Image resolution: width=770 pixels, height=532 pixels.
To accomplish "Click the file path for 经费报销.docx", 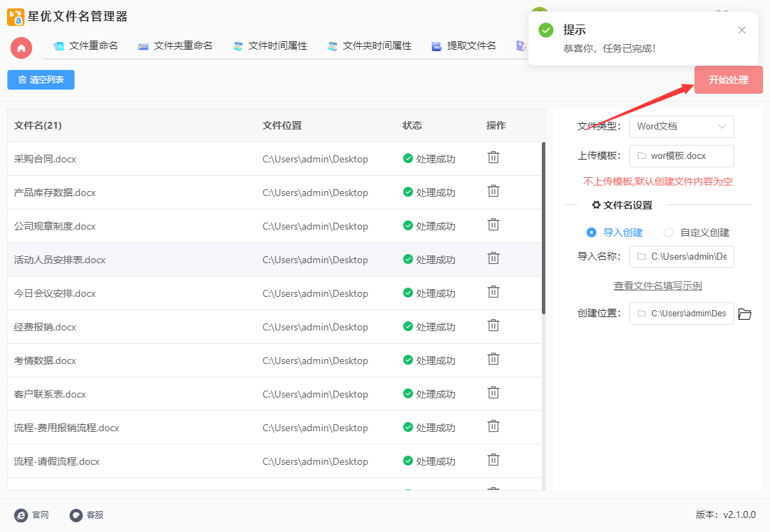I will point(315,327).
